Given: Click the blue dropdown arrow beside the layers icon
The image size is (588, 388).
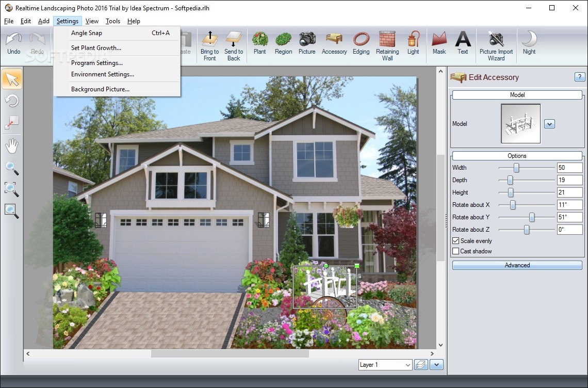Looking at the screenshot, I should click(436, 365).
